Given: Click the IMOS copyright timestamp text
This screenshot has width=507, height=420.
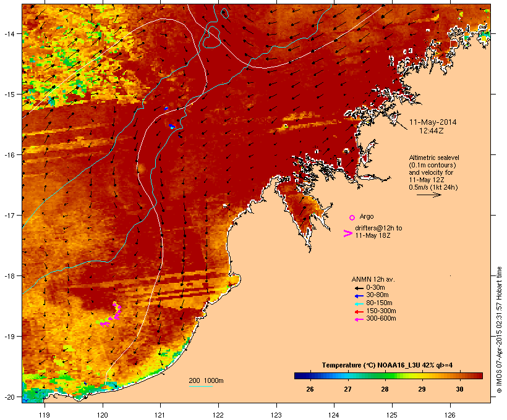Looking at the screenshot, I should pyautogui.click(x=499, y=330).
